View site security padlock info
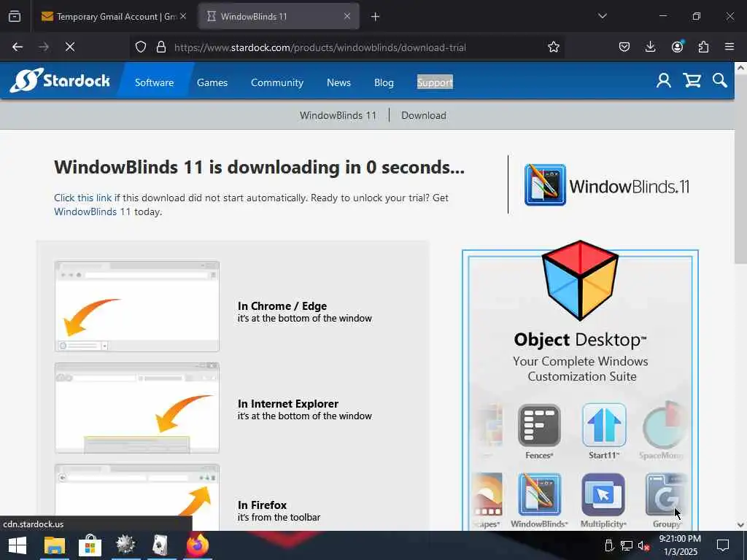Viewport: 747px width, 560px height. 161,47
